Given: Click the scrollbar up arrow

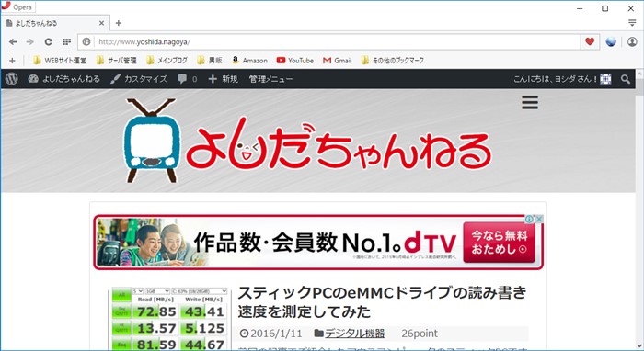Looking at the screenshot, I should [x=639, y=73].
